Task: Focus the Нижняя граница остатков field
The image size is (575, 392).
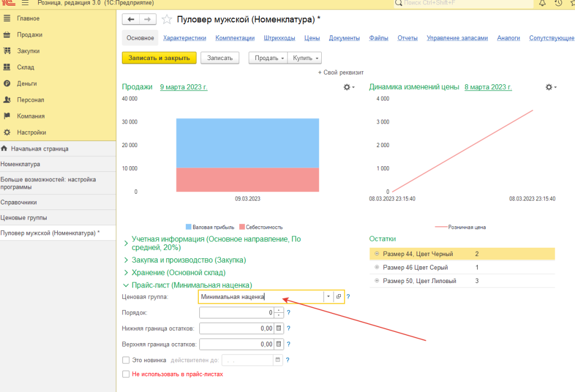Action: [237, 328]
